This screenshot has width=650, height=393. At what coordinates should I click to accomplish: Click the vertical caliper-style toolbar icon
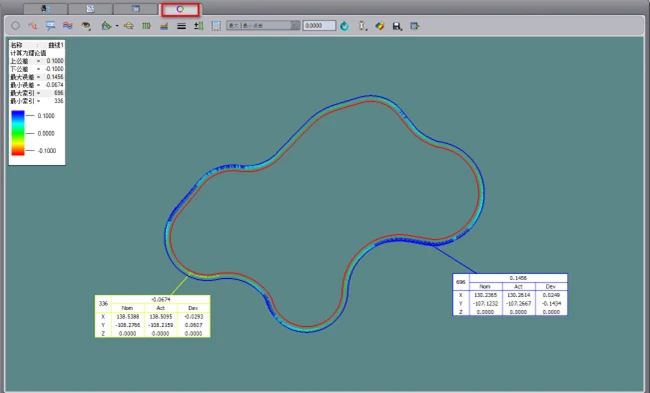click(x=362, y=26)
